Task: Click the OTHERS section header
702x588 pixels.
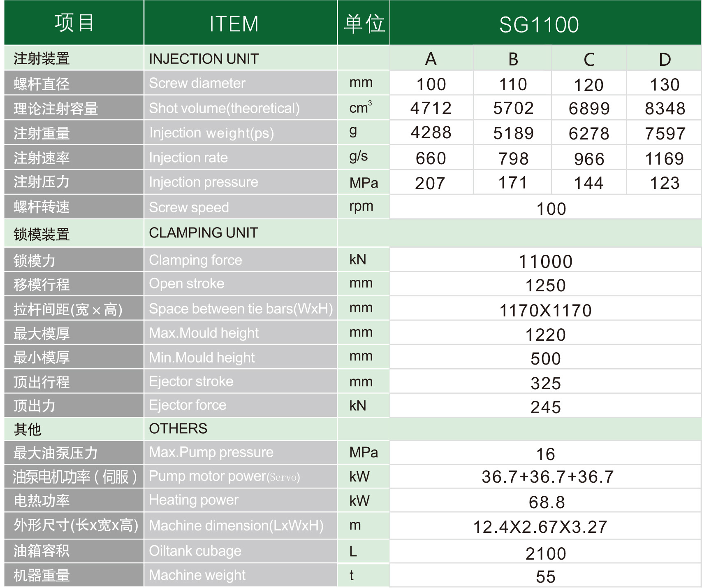Action: pos(178,428)
